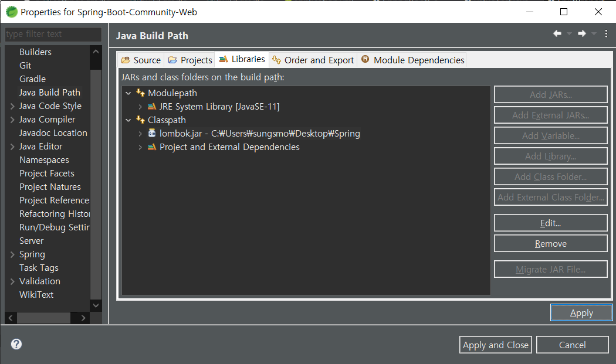Select Java Build Path in sidebar

49,92
